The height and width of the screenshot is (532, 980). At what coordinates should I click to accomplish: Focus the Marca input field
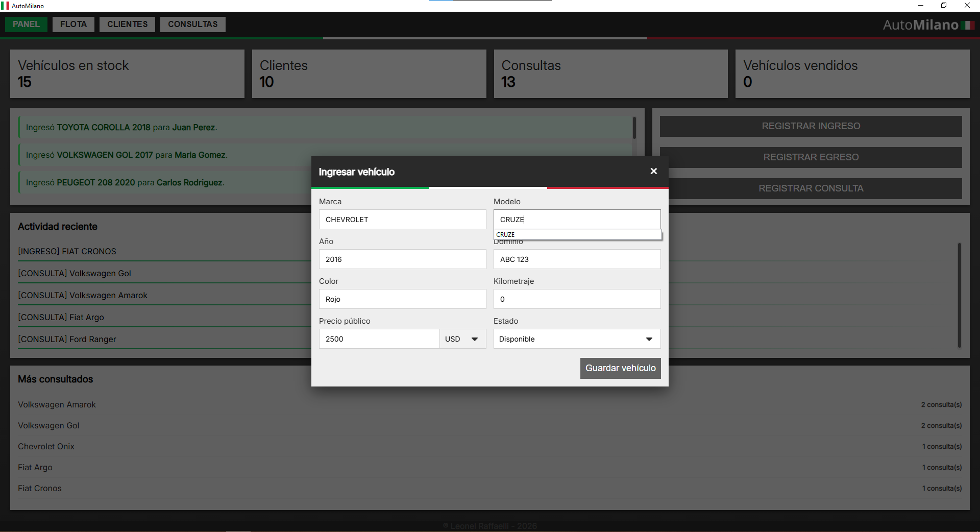tap(402, 220)
